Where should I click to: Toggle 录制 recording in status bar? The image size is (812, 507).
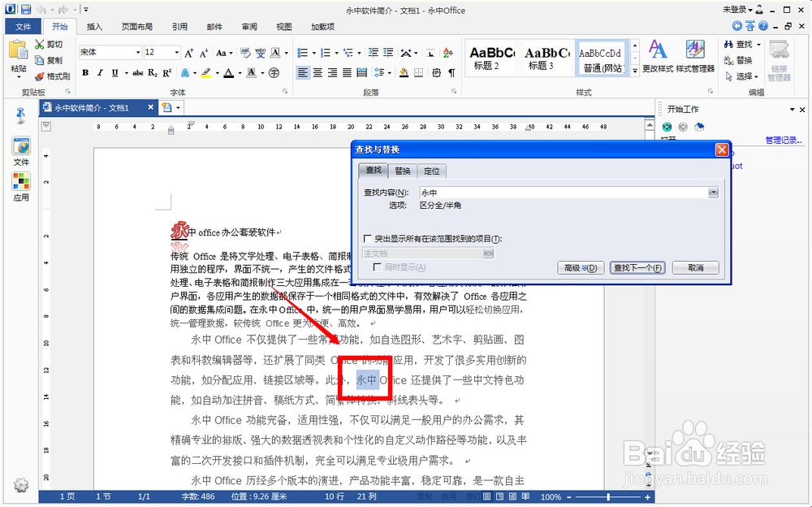tap(425, 496)
